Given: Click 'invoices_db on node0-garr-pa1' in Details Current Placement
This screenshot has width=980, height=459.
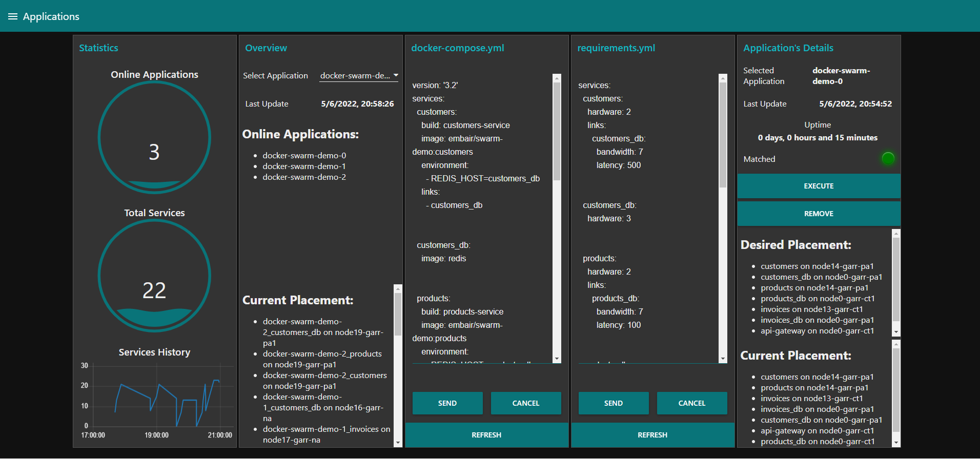Looking at the screenshot, I should click(x=818, y=409).
